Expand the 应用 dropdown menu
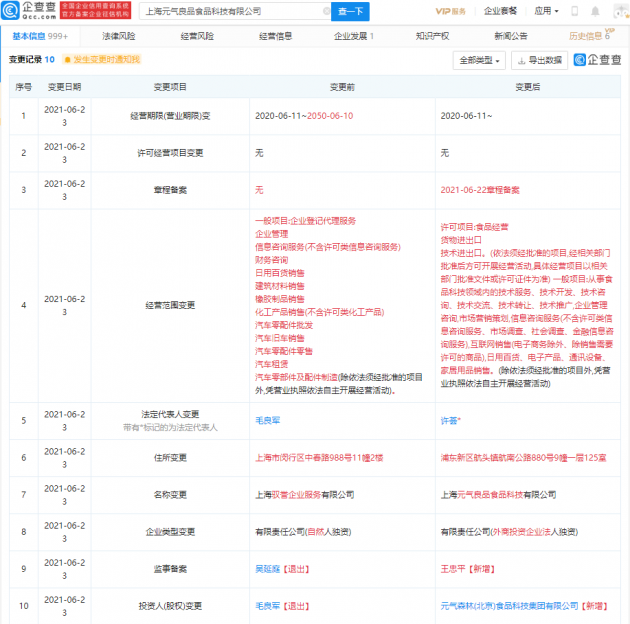 click(x=546, y=11)
